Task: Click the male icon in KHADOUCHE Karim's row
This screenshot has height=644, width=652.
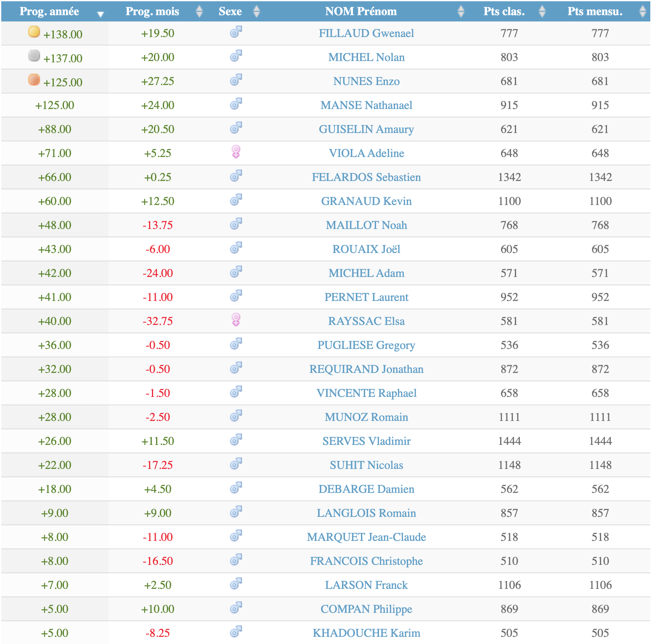Action: pos(236,632)
